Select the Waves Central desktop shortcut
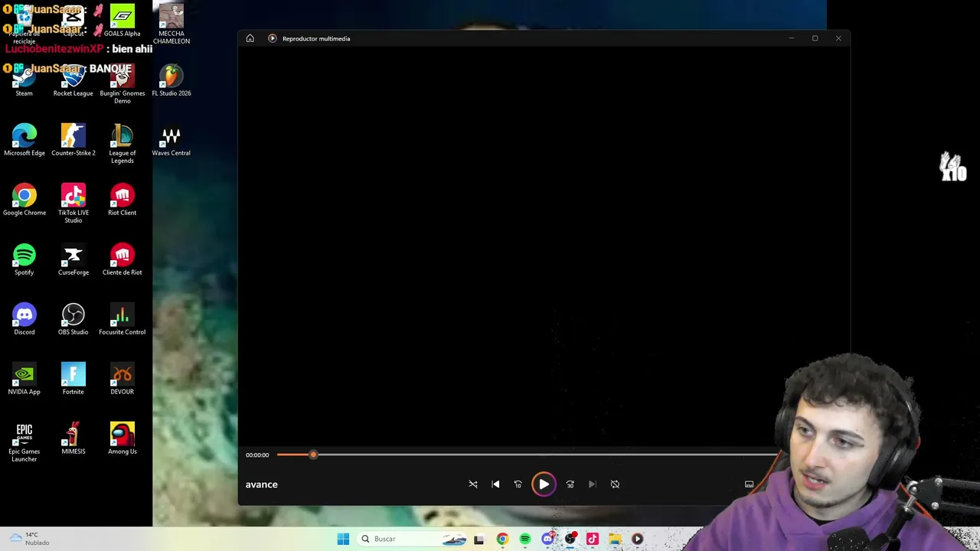Screen dimensions: 980x551 tap(171, 140)
